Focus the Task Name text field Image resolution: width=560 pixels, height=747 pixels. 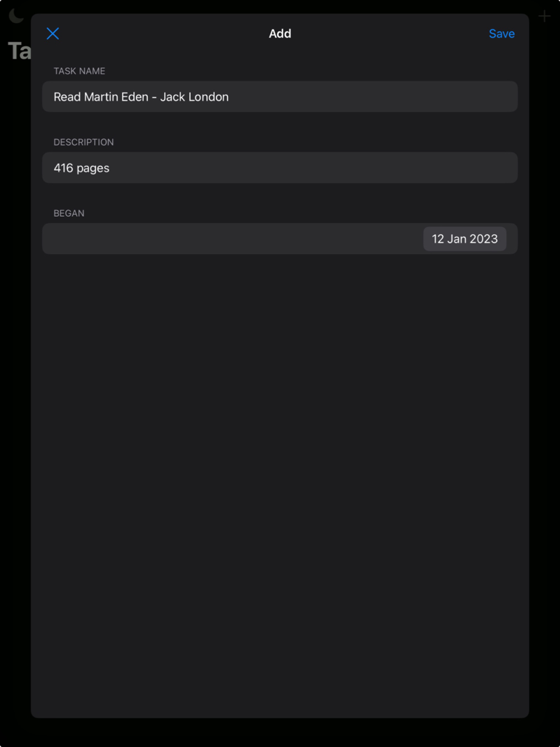click(280, 96)
